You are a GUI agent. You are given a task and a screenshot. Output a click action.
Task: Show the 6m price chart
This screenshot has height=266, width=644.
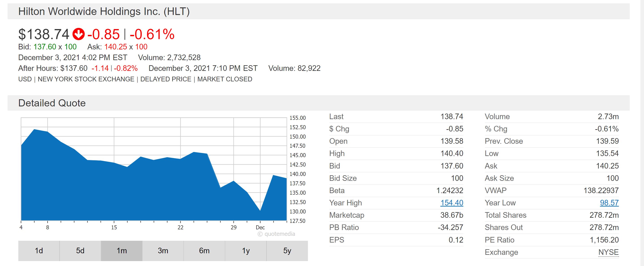tap(204, 251)
